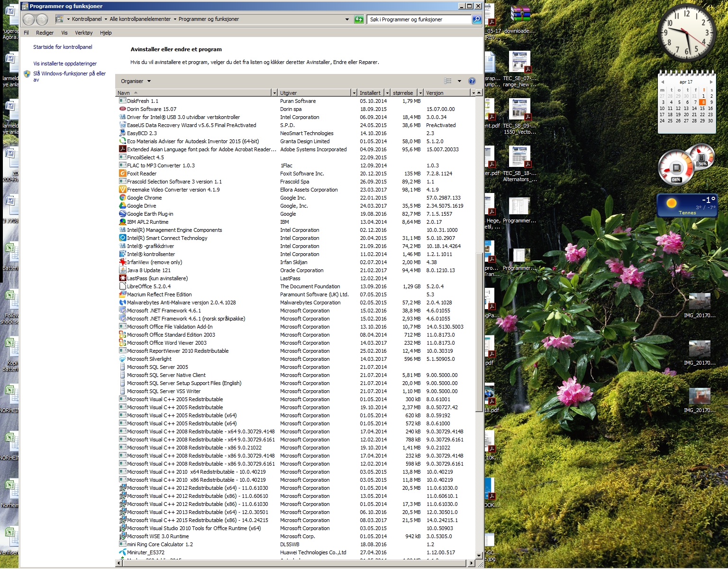Select the Miniruter_E5372 entry

(296, 552)
